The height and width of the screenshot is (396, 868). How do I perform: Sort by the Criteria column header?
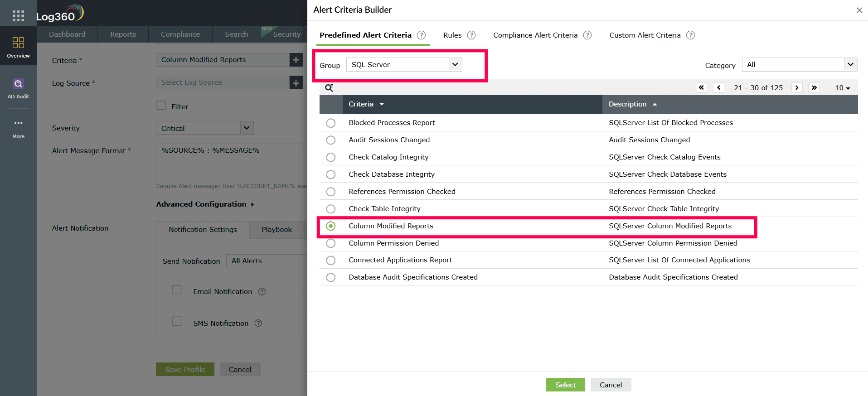coord(366,104)
